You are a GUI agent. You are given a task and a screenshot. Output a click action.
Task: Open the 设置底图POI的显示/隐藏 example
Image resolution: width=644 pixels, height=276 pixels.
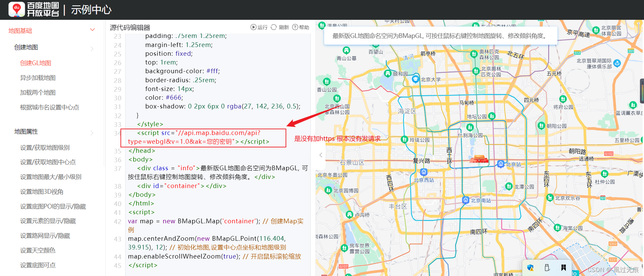click(53, 206)
